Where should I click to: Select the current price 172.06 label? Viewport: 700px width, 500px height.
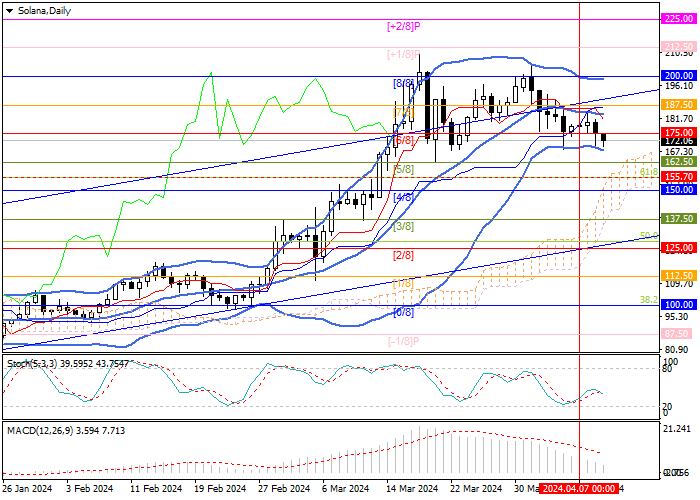[679, 141]
